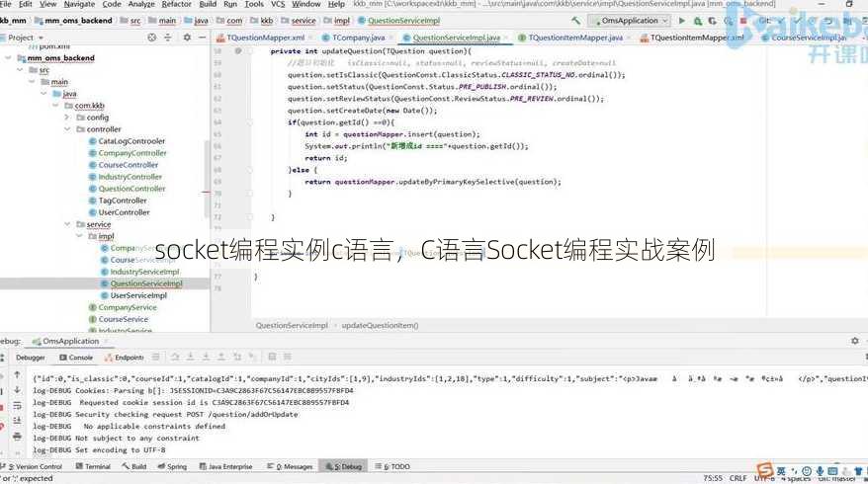
Task: Open Version Control tool window
Action: click(x=32, y=466)
